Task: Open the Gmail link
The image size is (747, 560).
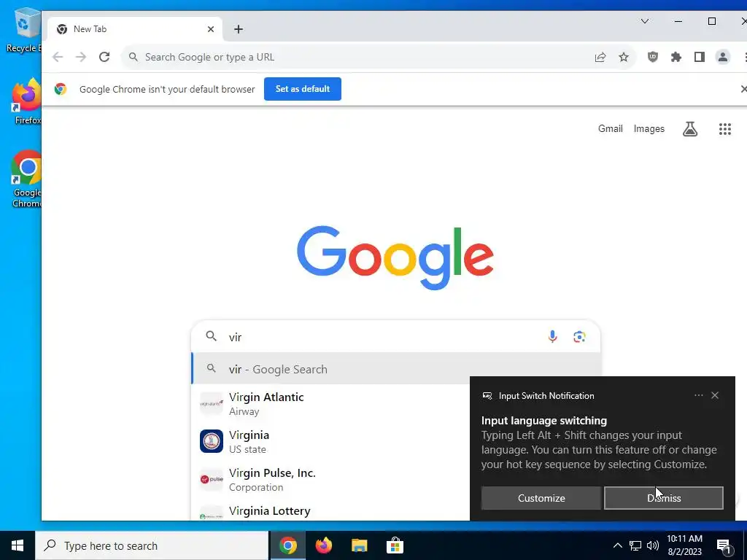Action: pos(611,128)
